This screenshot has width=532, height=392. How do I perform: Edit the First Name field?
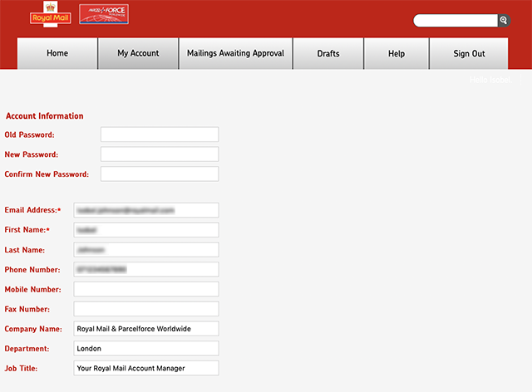145,230
